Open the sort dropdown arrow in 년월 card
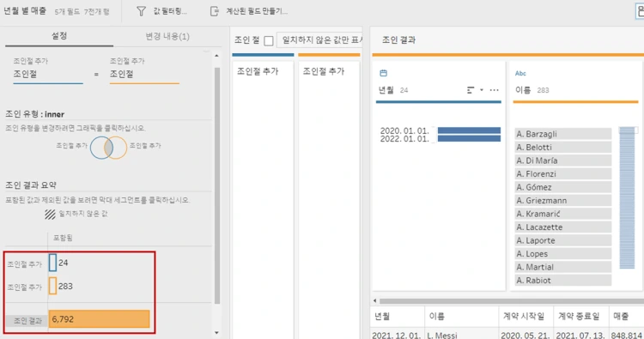The image size is (644, 339). coord(482,90)
